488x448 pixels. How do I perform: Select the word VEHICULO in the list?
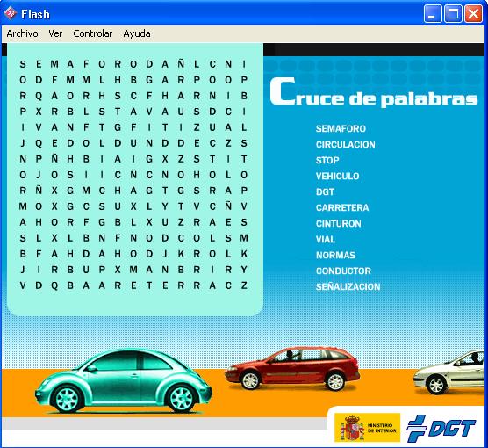337,176
